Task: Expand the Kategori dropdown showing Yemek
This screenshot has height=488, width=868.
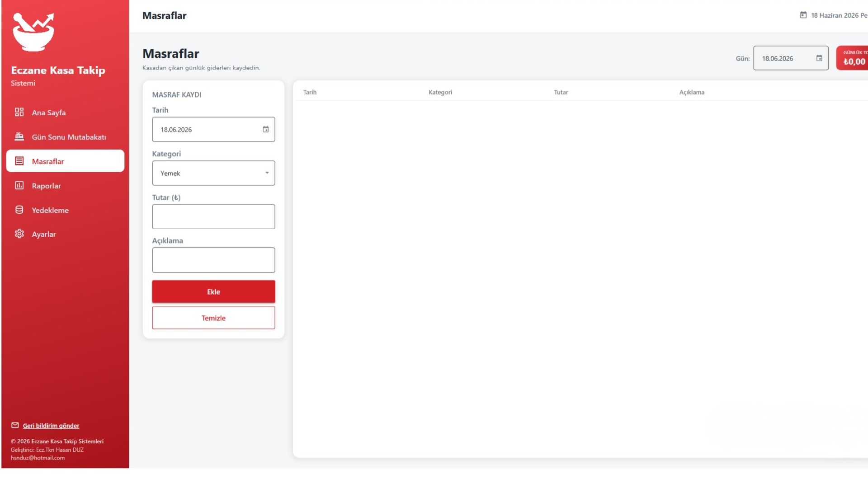Action: click(x=213, y=173)
